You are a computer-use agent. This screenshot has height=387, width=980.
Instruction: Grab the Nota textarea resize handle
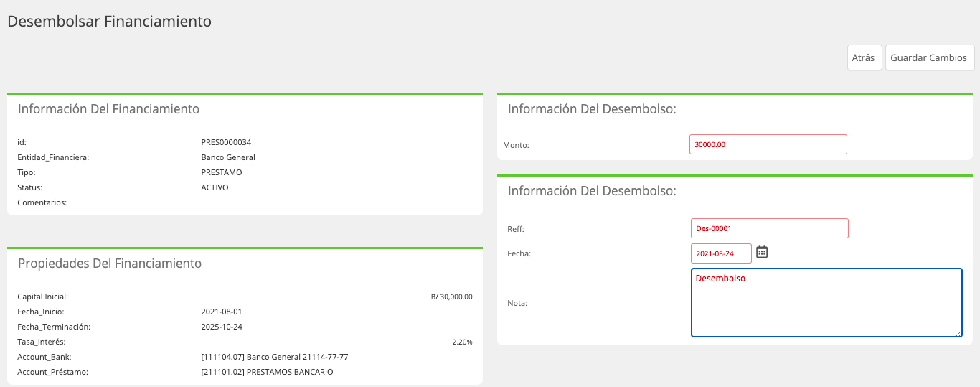(x=958, y=333)
